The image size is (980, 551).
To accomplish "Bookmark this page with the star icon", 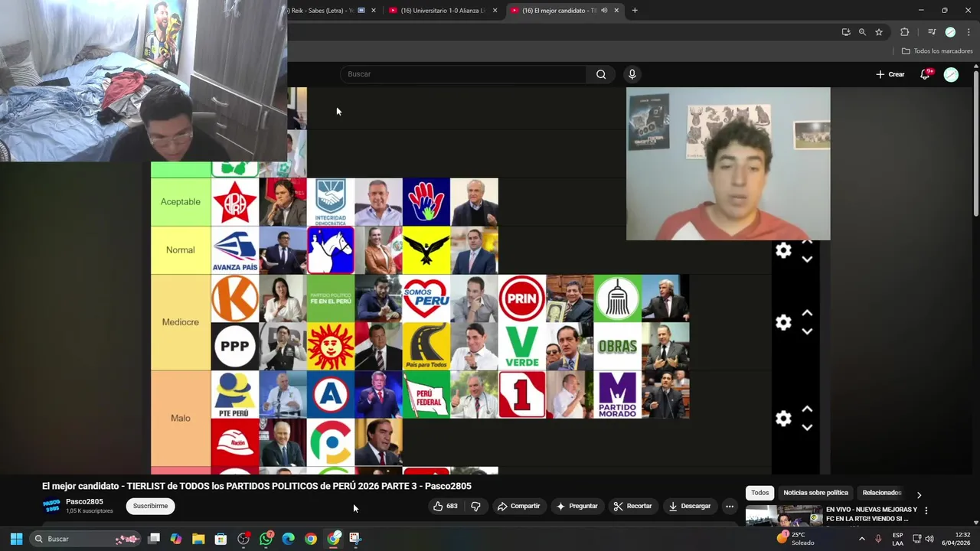I will 879,32.
